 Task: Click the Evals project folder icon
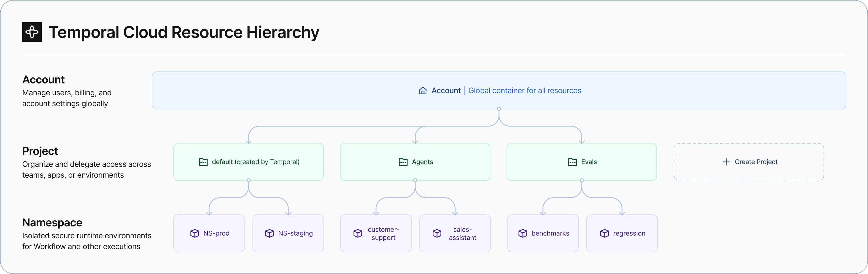click(572, 162)
